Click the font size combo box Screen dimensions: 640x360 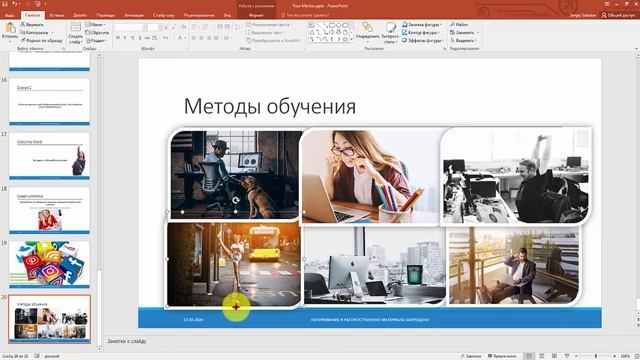[x=153, y=27]
